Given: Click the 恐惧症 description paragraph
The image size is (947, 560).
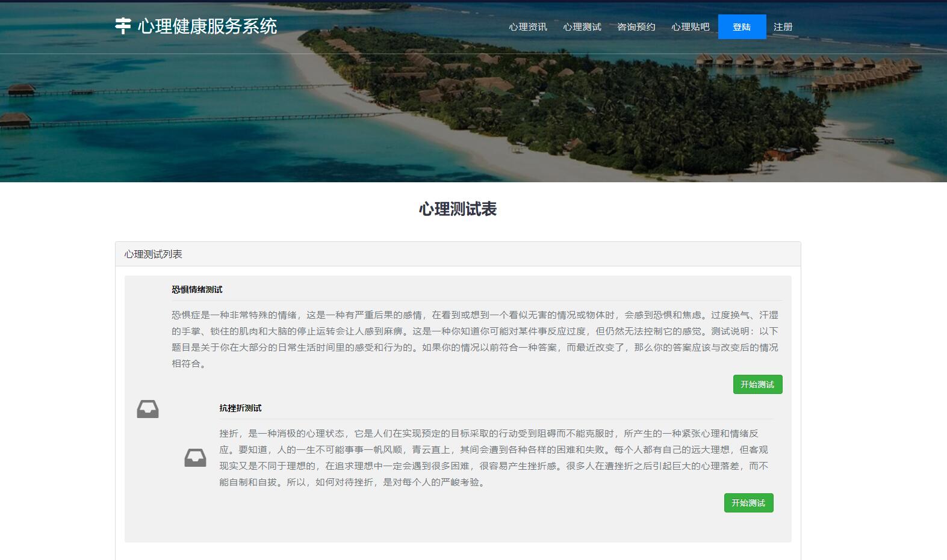Looking at the screenshot, I should click(474, 339).
